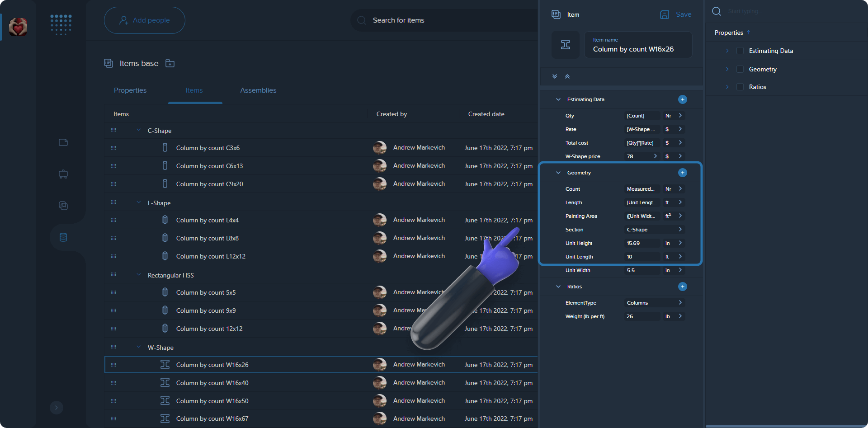Select the easel icon in the left sidebar
868x428 pixels.
click(x=63, y=174)
